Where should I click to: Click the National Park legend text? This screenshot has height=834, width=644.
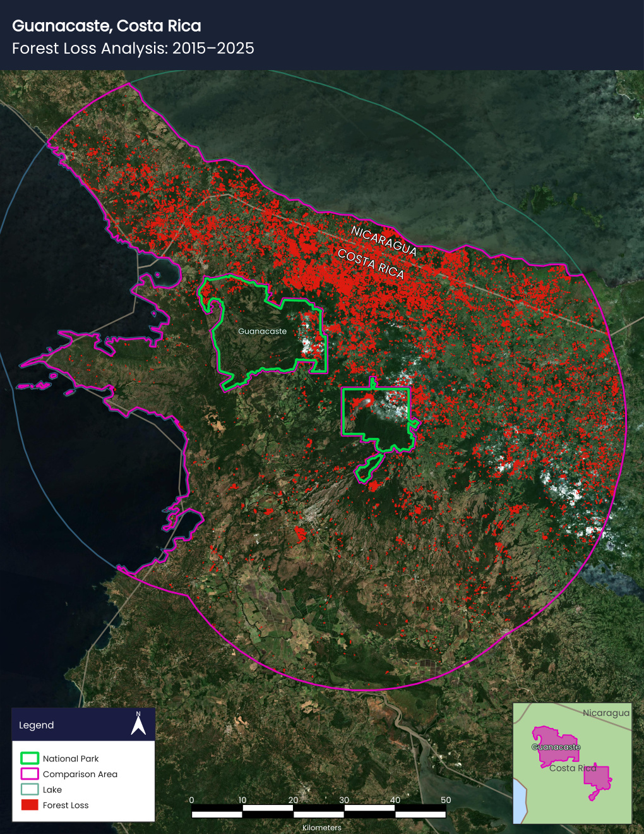click(x=71, y=758)
